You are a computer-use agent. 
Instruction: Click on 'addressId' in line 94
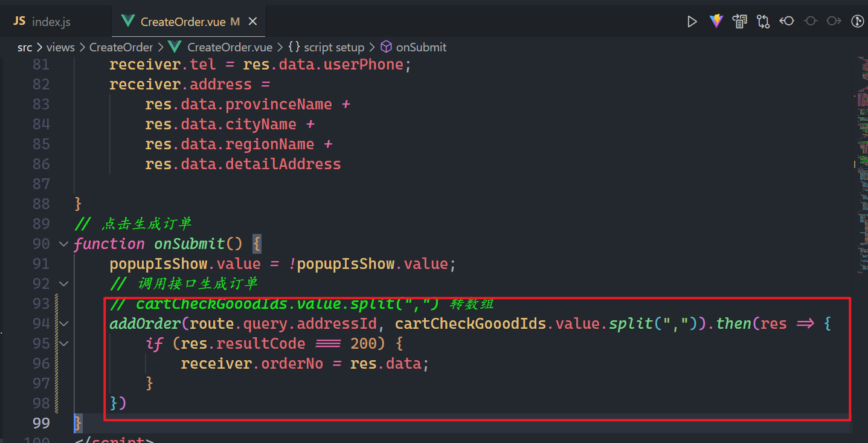click(x=337, y=323)
